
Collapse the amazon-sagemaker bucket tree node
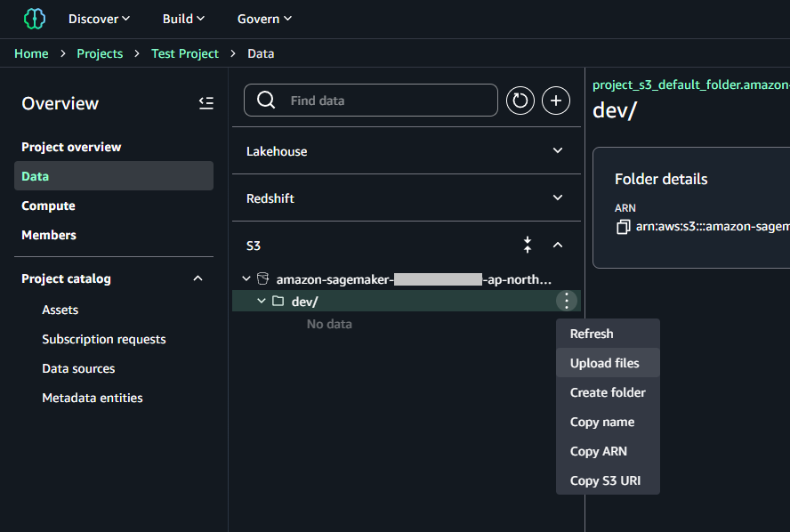(246, 278)
